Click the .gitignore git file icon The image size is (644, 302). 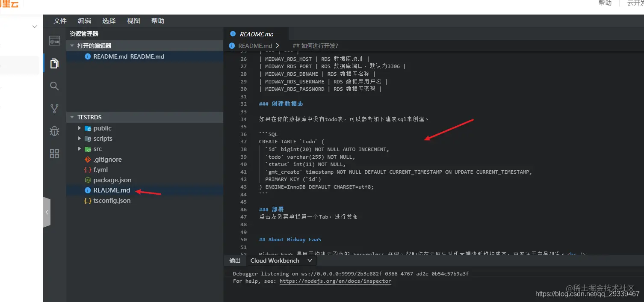tap(88, 160)
